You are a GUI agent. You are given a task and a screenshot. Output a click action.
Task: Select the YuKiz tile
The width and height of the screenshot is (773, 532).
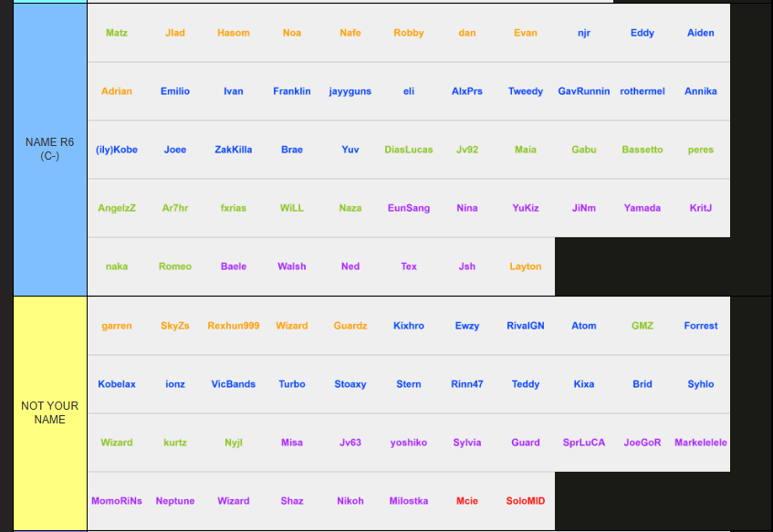click(x=526, y=208)
